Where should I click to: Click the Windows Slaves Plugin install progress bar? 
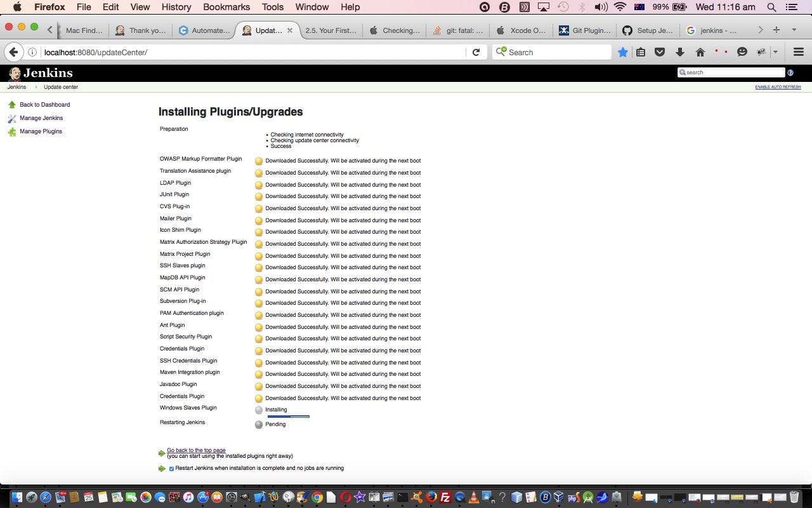[288, 417]
